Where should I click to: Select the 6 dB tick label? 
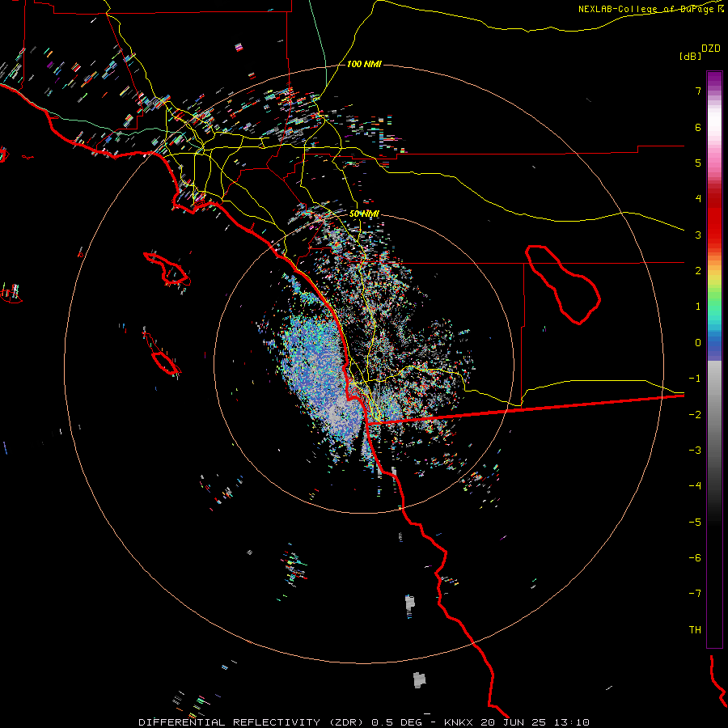point(698,127)
